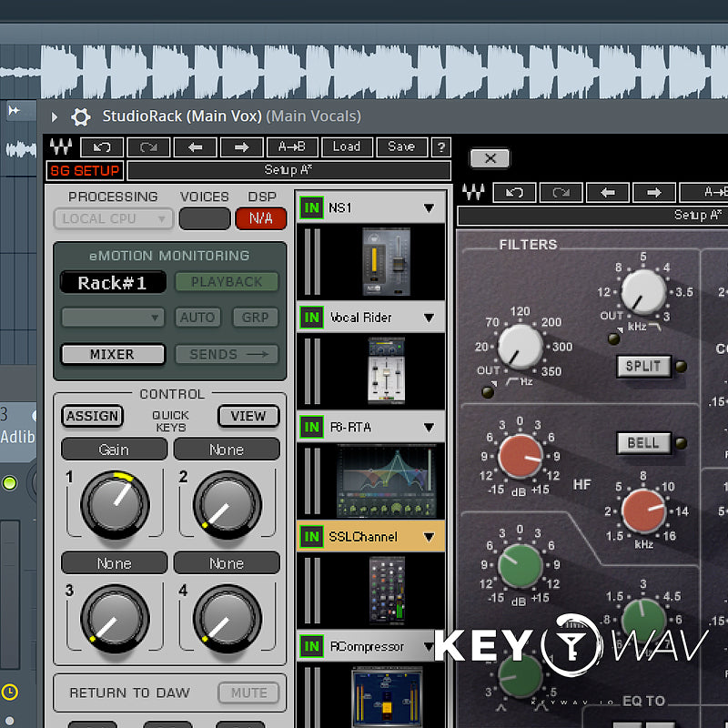Click the red N/A DSP indicator

(261, 218)
